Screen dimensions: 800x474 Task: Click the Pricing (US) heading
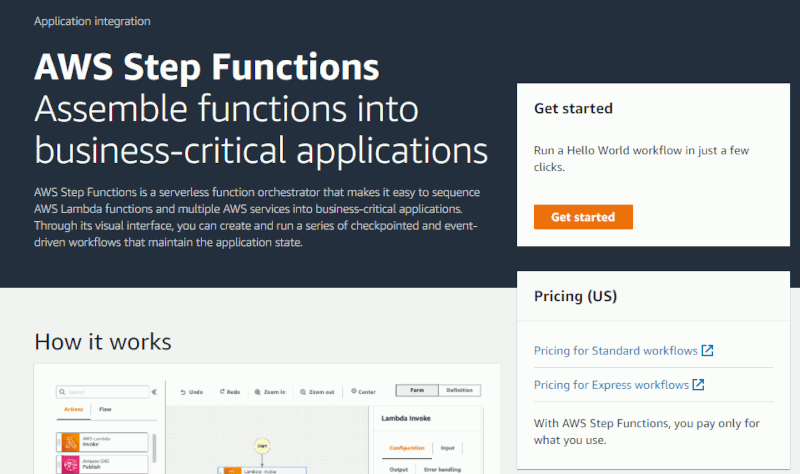tap(576, 296)
